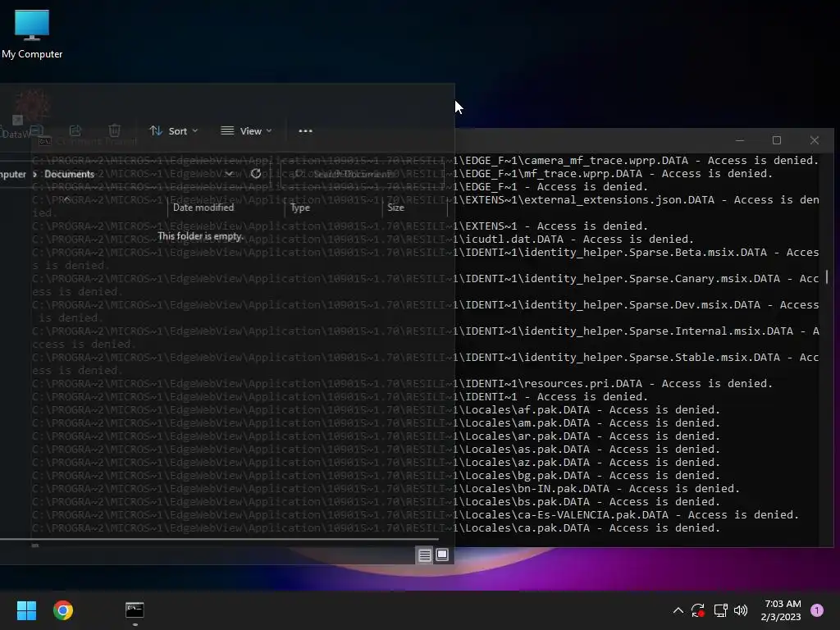Open the volume speaker tray icon
The height and width of the screenshot is (630, 840).
(741, 610)
